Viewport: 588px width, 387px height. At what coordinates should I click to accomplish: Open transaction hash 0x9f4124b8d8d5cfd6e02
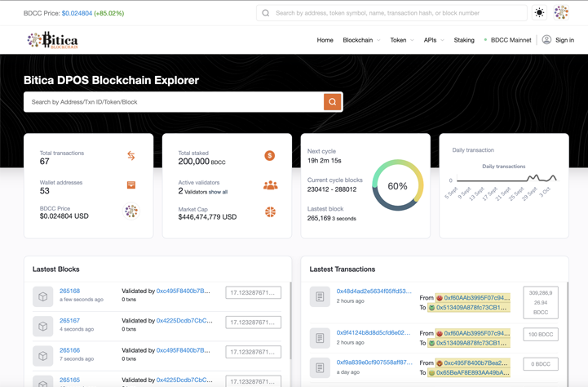pos(374,332)
